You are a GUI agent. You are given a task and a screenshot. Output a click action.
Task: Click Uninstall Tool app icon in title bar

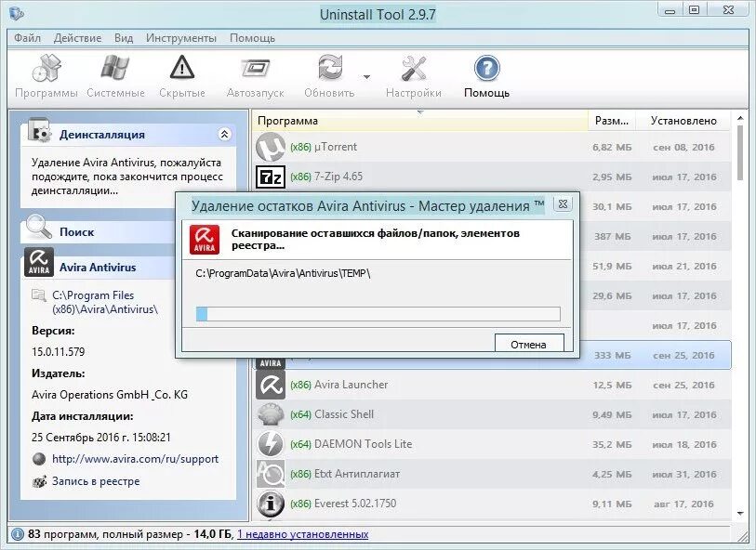pyautogui.click(x=17, y=13)
